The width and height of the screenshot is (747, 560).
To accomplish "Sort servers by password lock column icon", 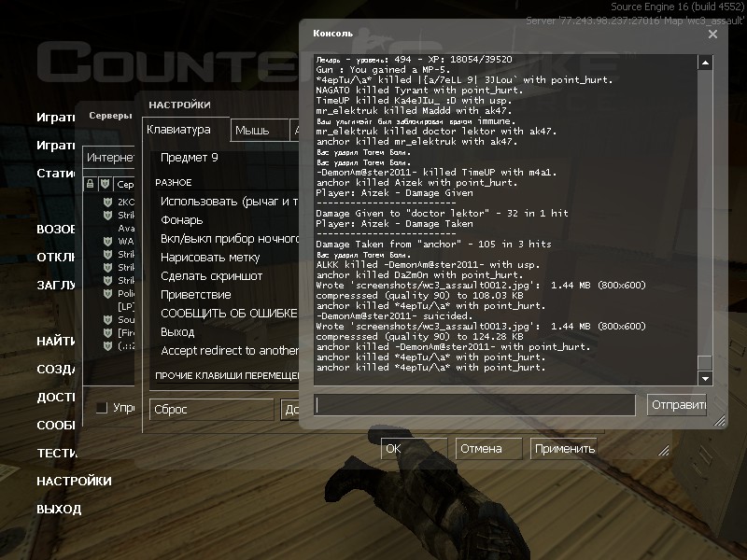I will coord(90,184).
